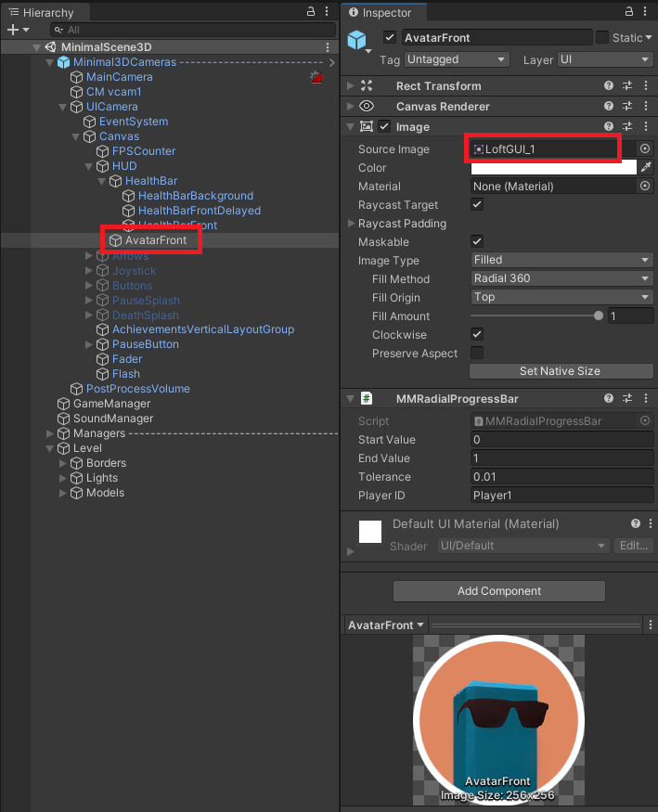The width and height of the screenshot is (658, 812).
Task: Open Canvas Renderer help reference icon
Action: [x=609, y=106]
